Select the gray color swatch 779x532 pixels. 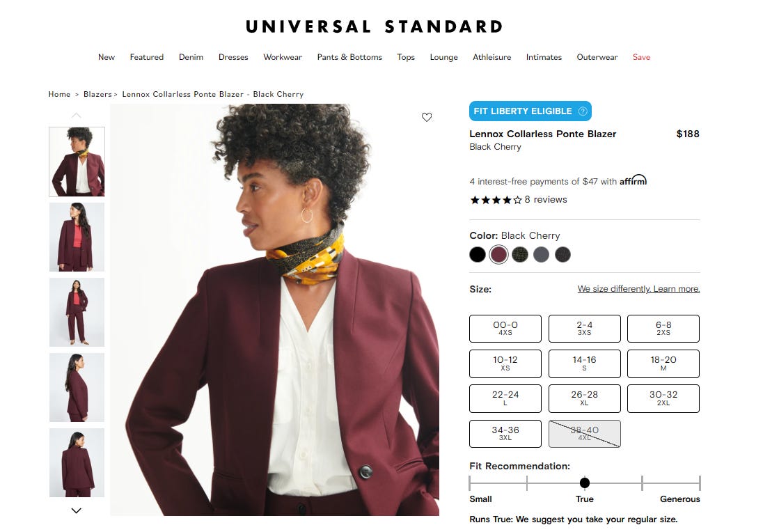[541, 254]
